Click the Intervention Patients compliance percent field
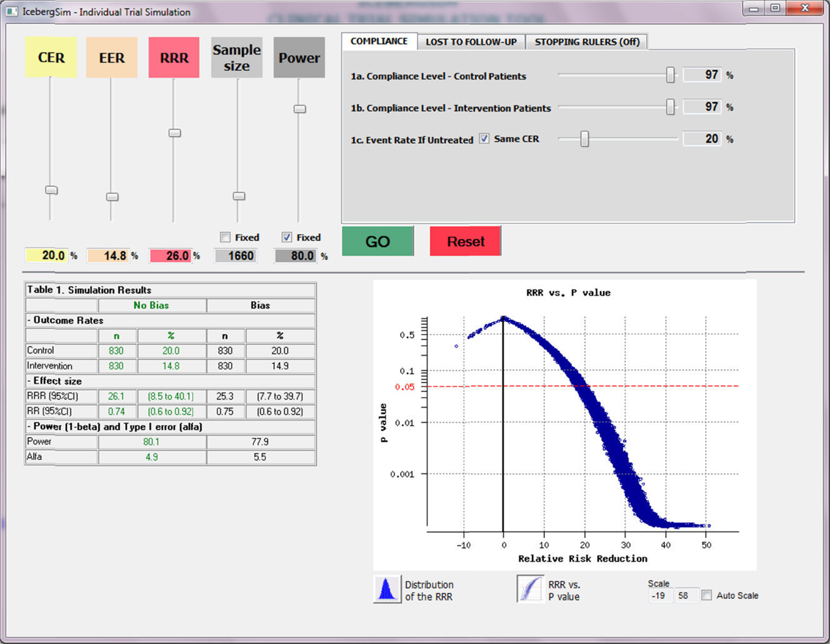 coord(702,107)
